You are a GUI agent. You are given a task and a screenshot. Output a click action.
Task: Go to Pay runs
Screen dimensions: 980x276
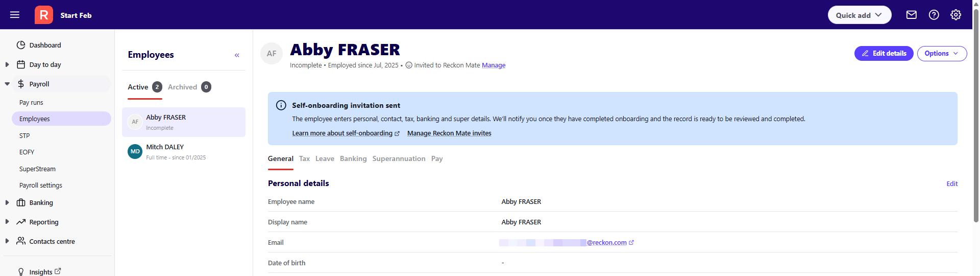tap(31, 102)
